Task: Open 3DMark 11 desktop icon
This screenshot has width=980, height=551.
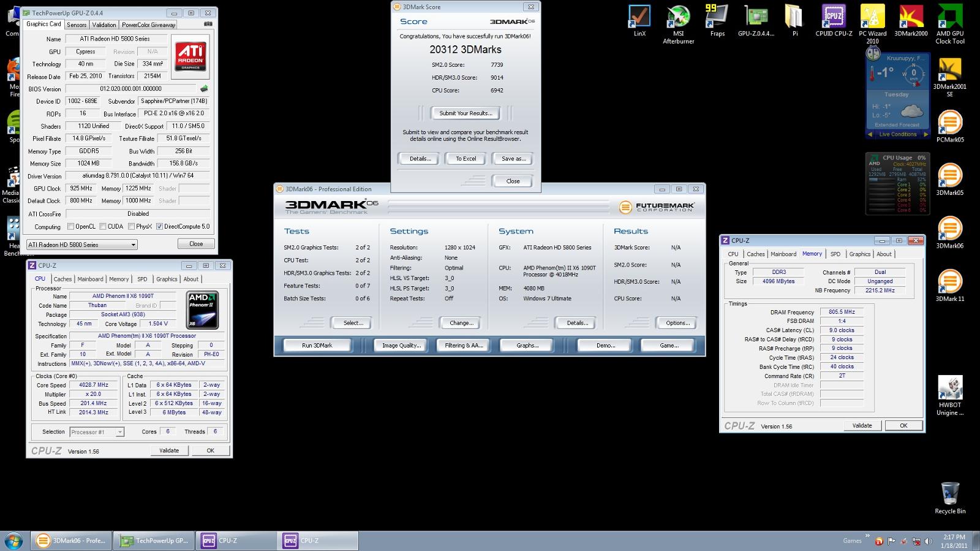Action: click(x=950, y=286)
